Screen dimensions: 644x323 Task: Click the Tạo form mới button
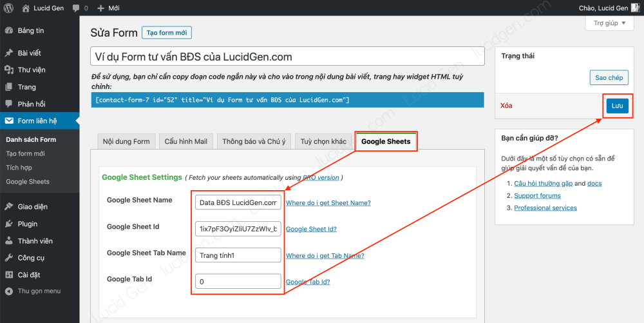[x=167, y=33]
